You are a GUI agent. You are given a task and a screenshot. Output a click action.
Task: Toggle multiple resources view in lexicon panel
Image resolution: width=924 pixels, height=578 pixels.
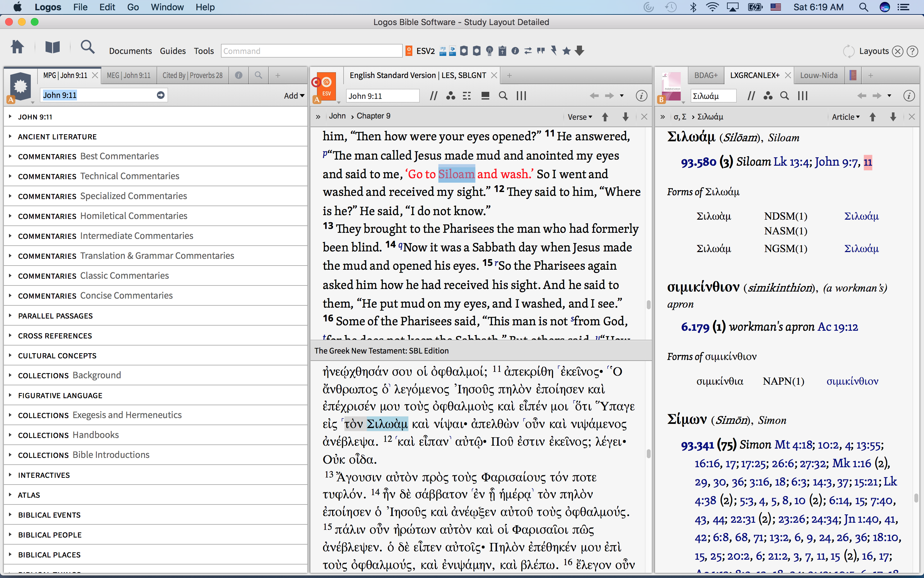[803, 96]
